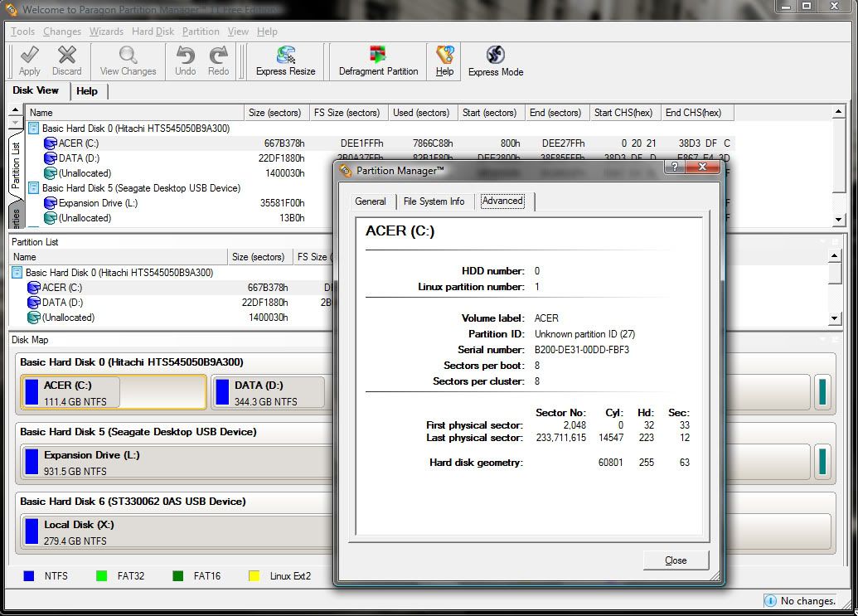The height and width of the screenshot is (616, 858).
Task: Click the Linux Ext2 yellow legend swatch
Action: tap(254, 576)
